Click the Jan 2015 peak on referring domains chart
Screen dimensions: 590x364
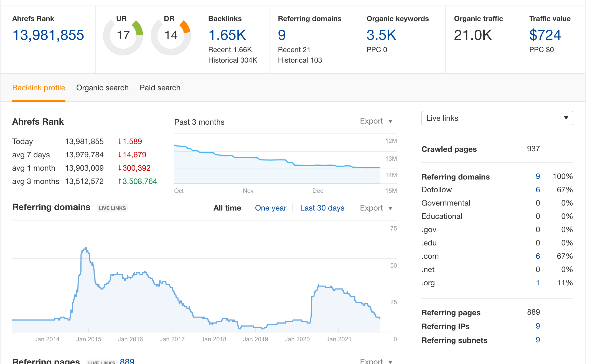point(85,248)
